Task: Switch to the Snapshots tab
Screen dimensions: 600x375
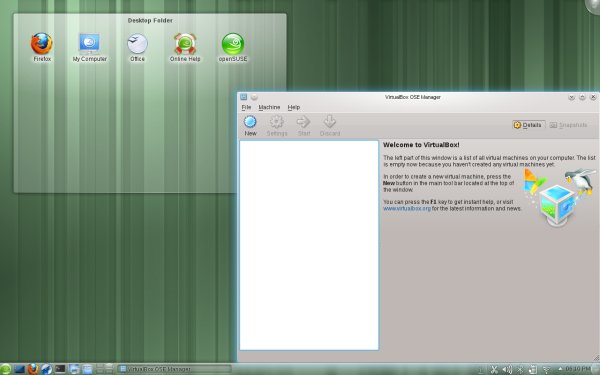Action: coord(569,125)
